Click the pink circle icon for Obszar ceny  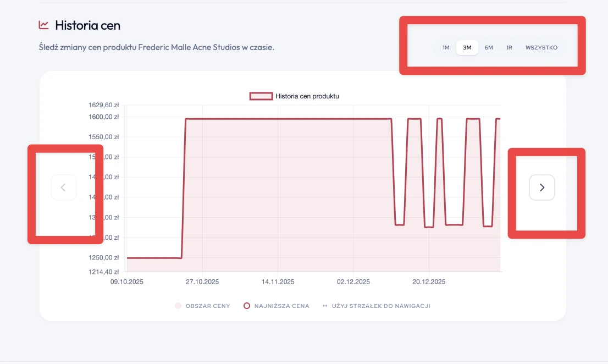click(178, 306)
